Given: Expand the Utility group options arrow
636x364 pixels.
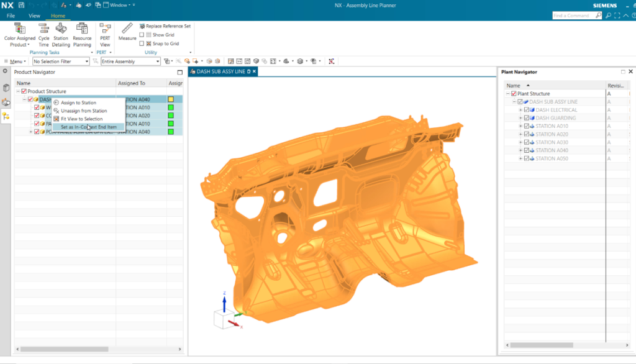Looking at the screenshot, I should (190, 53).
